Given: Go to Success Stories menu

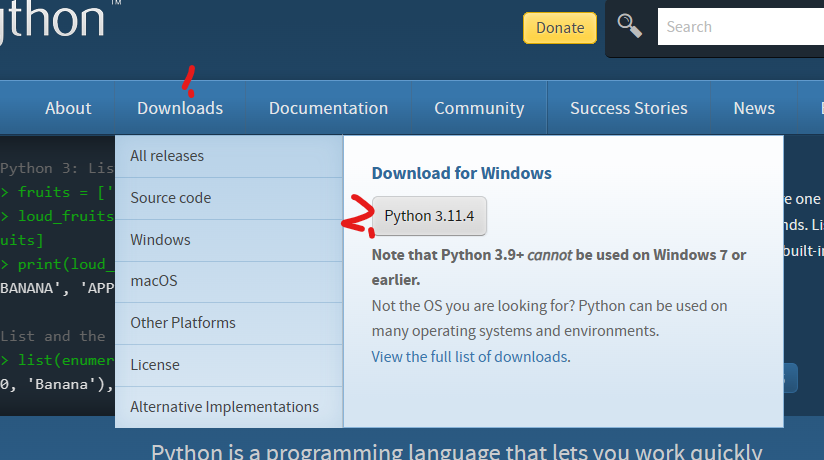Looking at the screenshot, I should [x=629, y=108].
